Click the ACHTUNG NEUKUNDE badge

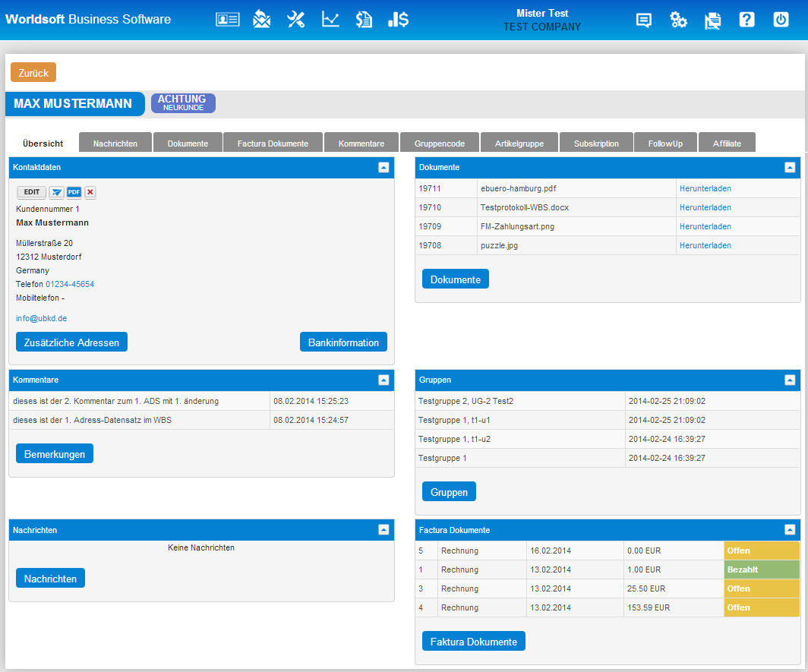(x=184, y=103)
